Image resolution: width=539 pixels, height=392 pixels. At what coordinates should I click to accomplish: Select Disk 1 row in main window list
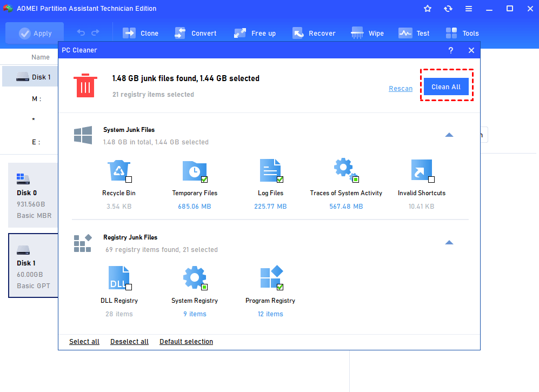point(30,77)
